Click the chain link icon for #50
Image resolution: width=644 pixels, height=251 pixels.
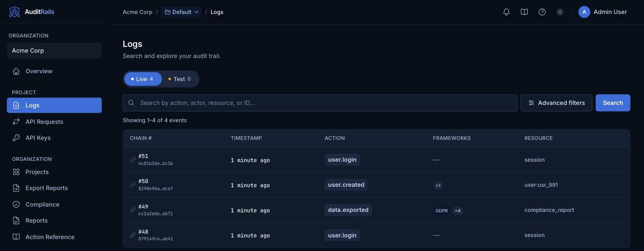(133, 185)
